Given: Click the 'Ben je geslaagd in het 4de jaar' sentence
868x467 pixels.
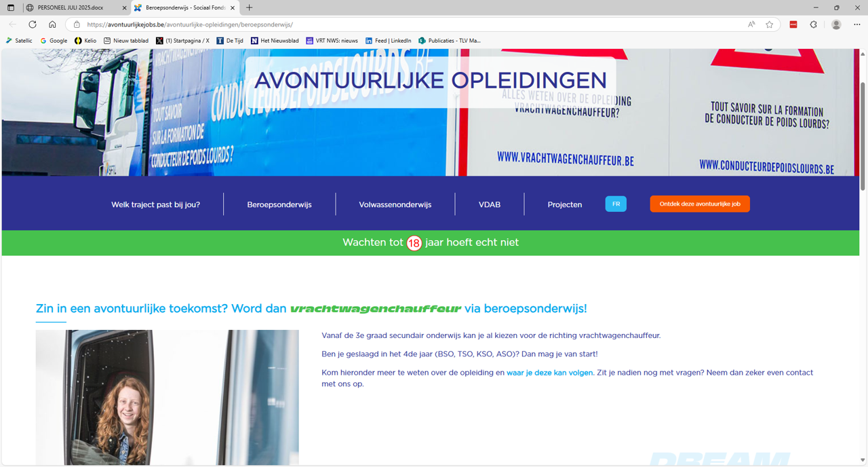Looking at the screenshot, I should [x=460, y=354].
